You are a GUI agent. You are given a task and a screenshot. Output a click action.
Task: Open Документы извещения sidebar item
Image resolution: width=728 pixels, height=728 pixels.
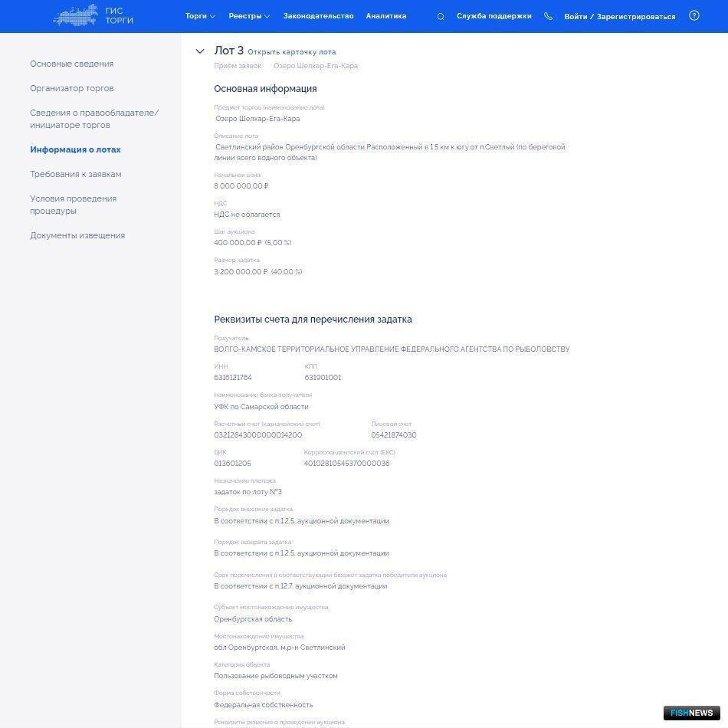(x=77, y=235)
